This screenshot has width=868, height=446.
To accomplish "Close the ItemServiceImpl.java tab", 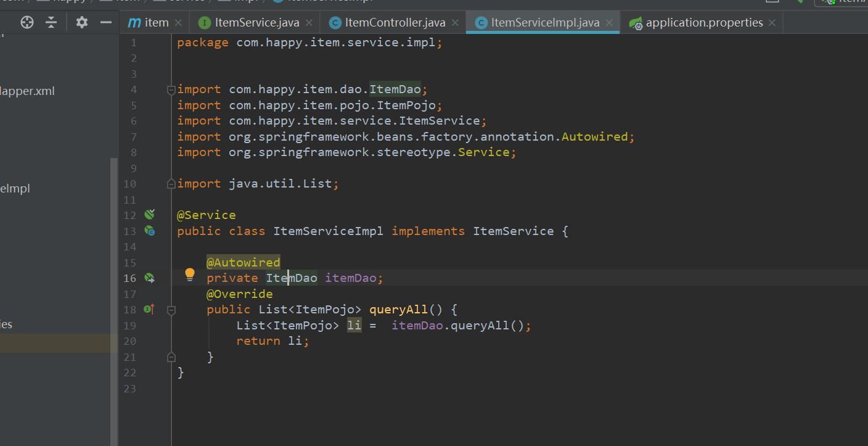I will click(x=610, y=23).
